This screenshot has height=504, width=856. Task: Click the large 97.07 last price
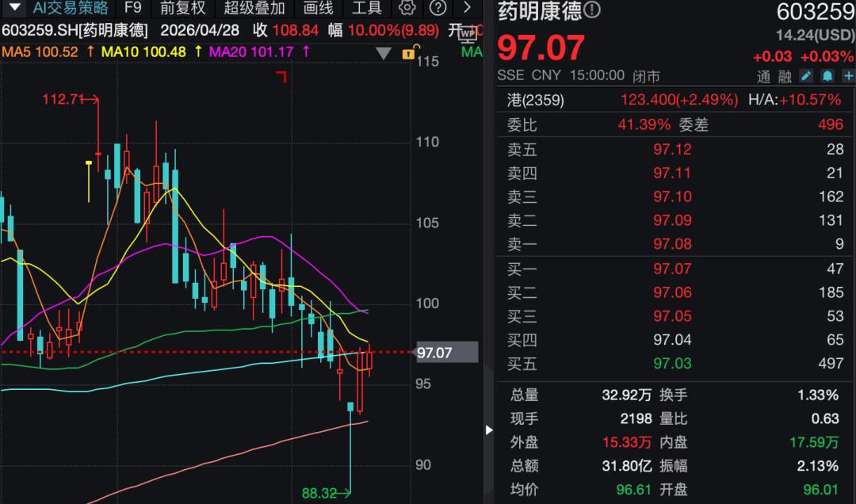click(541, 48)
